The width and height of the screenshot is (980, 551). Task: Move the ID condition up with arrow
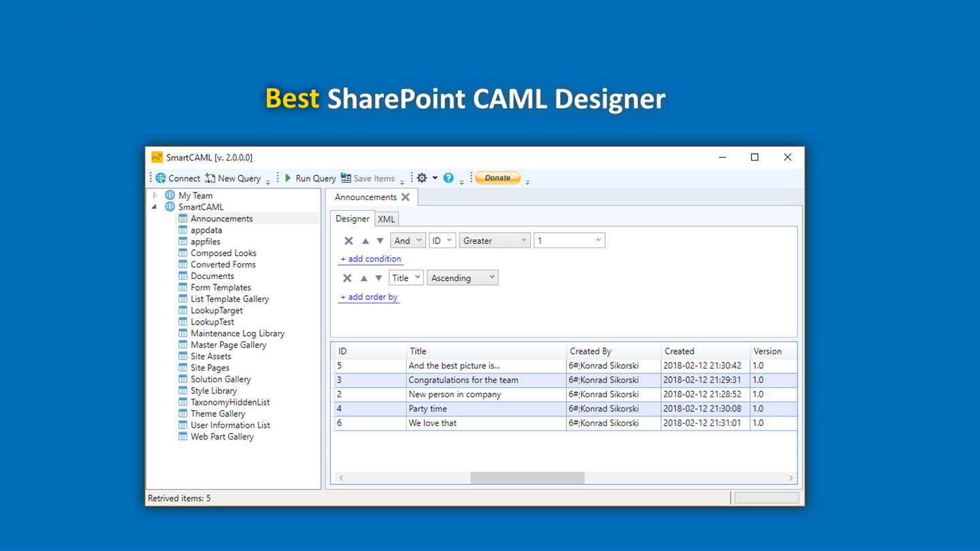point(365,241)
